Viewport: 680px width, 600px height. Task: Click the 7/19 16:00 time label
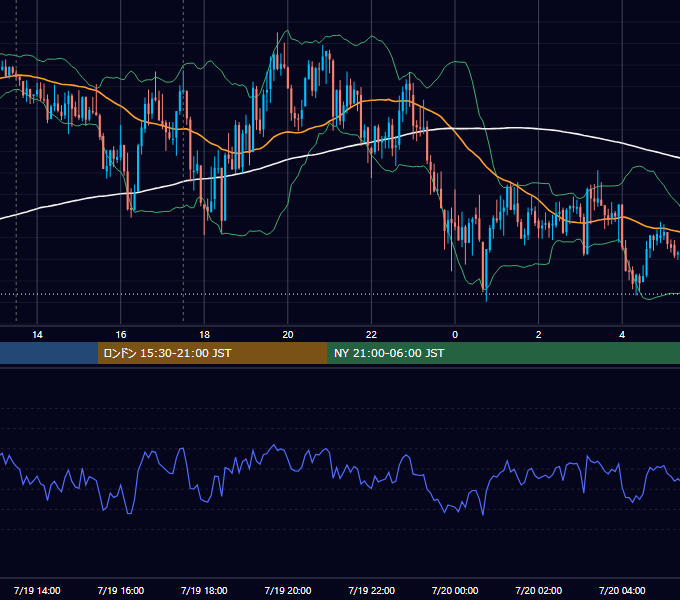click(121, 590)
